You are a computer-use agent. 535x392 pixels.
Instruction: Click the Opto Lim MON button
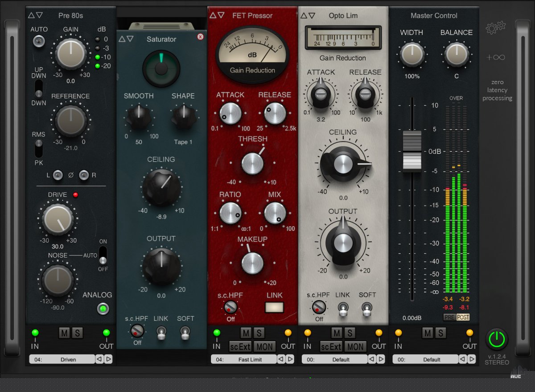355,347
